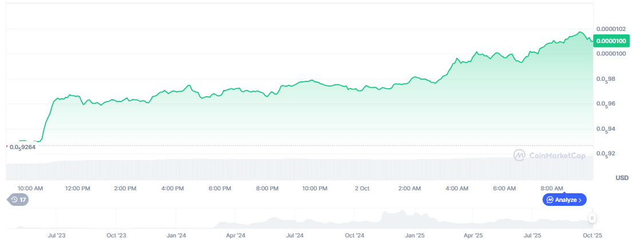Select Jan '24 on the range navigator
The width and height of the screenshot is (644, 246).
pyautogui.click(x=176, y=236)
